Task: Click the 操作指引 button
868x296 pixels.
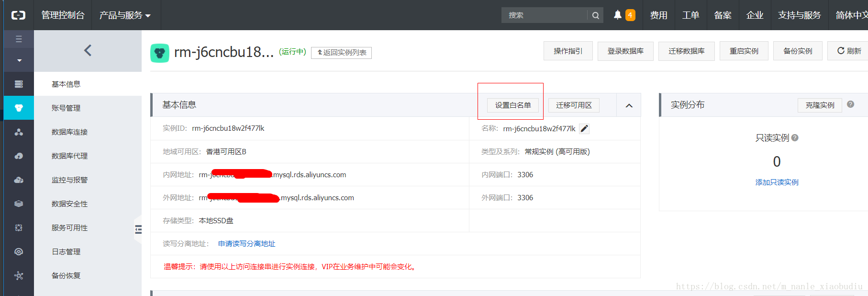Action: 568,51
